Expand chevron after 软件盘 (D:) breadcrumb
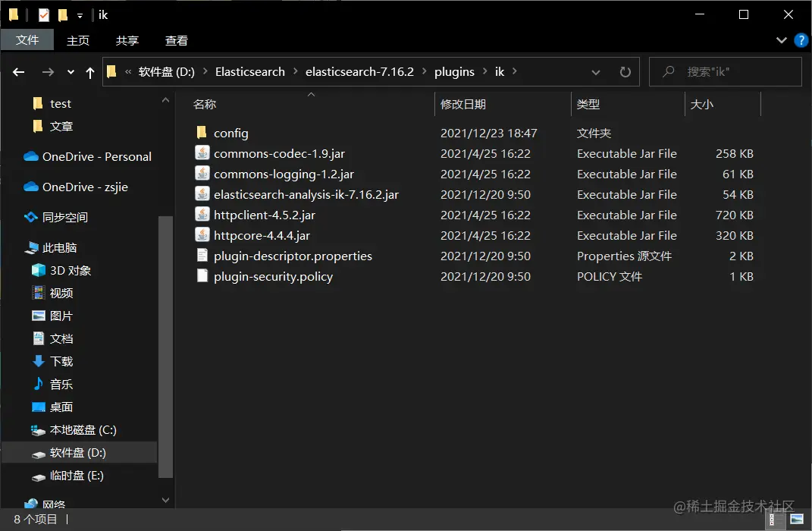 click(x=205, y=71)
